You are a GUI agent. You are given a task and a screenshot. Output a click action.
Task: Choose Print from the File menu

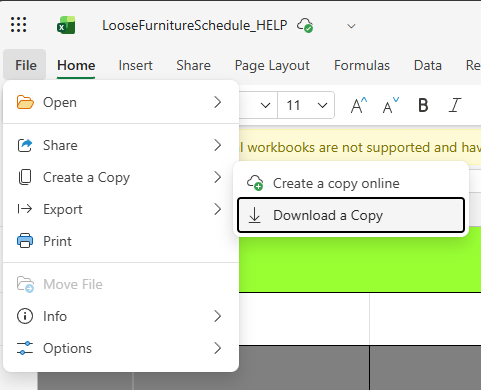tap(121, 241)
